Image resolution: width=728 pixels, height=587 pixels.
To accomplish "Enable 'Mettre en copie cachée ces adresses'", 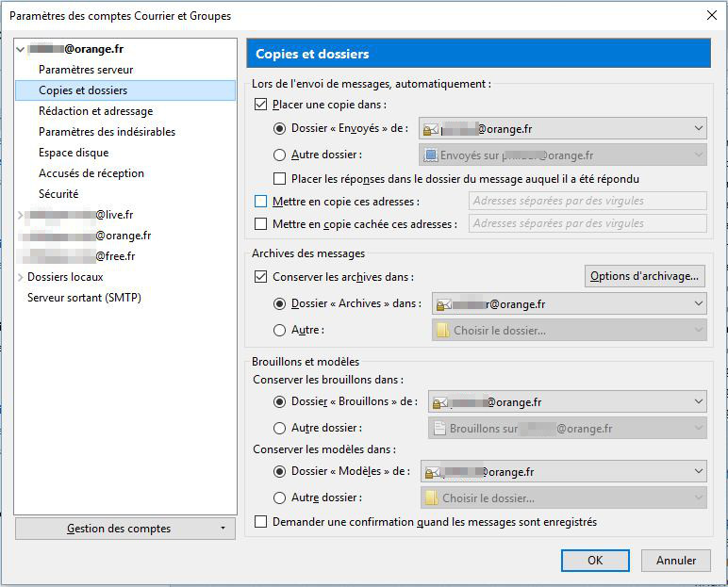I will click(x=261, y=224).
